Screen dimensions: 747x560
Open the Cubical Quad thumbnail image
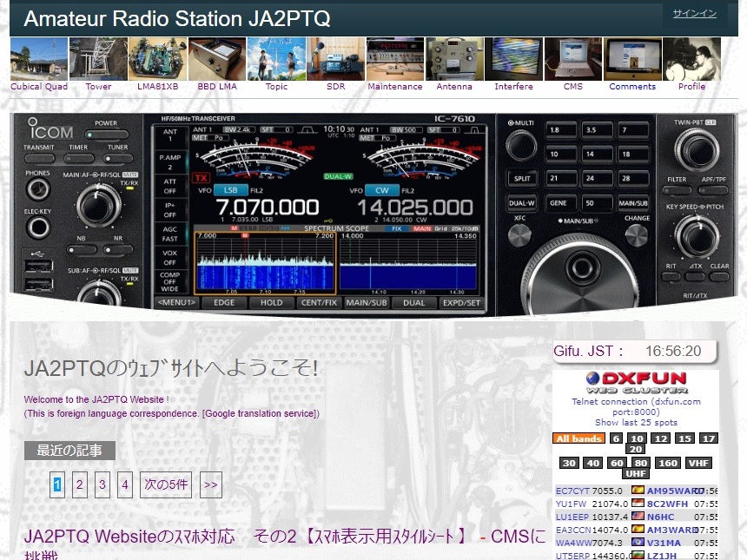click(39, 59)
